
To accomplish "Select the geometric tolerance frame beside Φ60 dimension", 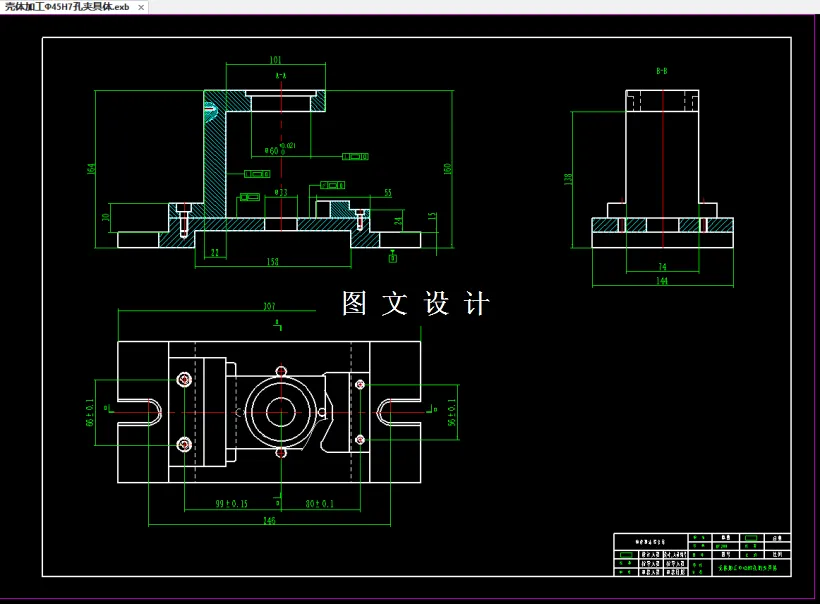I will [x=356, y=156].
